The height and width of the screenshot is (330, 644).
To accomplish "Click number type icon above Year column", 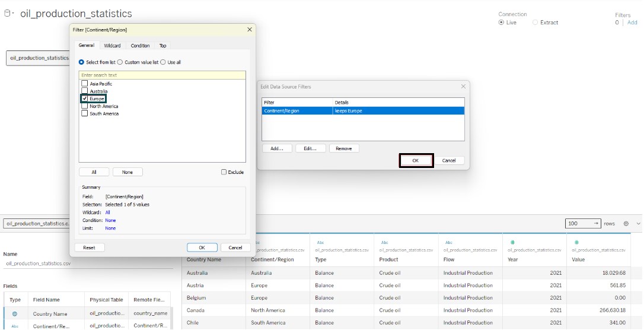I will [512, 243].
